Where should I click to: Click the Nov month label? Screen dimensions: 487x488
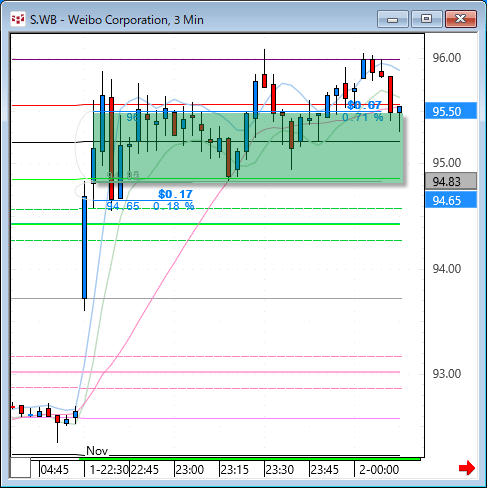pos(97,451)
